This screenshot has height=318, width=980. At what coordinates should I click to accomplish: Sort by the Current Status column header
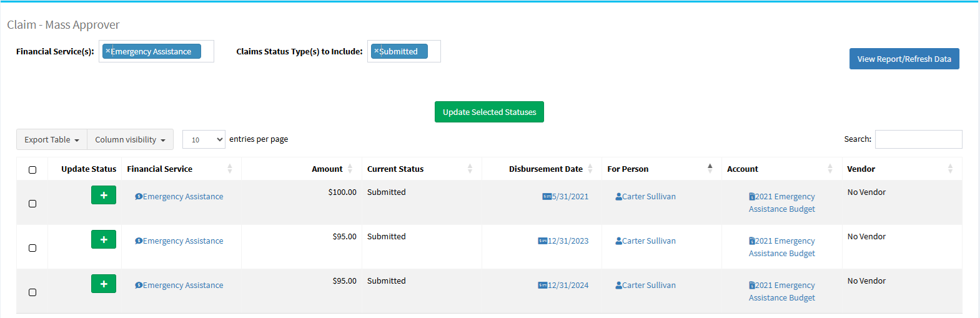(395, 169)
